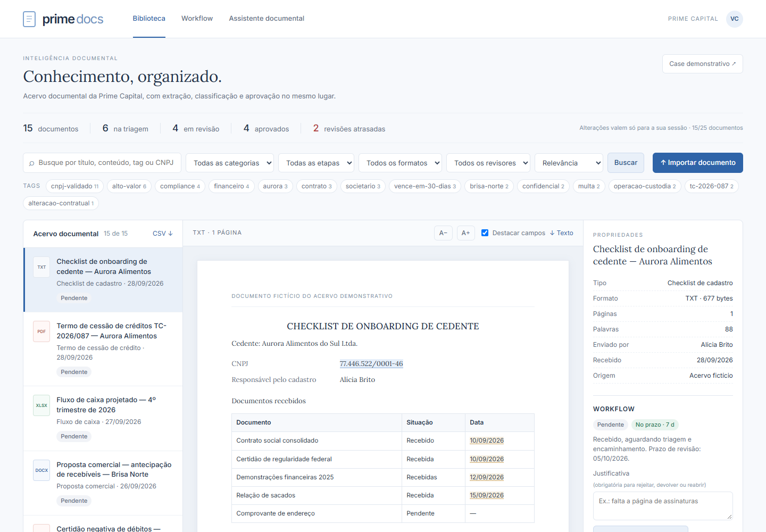Click the '4 em revisão' counter
This screenshot has width=766, height=532.
196,128
